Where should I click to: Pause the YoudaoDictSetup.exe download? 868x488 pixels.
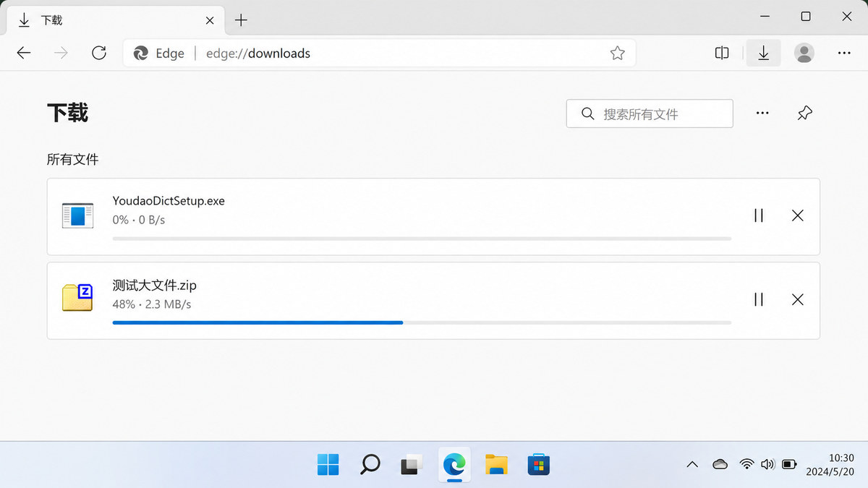click(x=759, y=215)
